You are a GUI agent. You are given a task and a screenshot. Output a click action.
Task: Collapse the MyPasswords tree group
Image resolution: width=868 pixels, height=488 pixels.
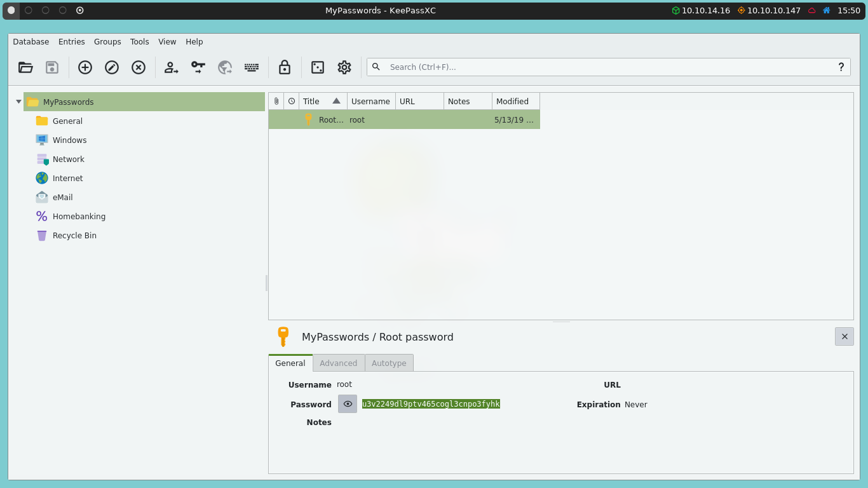[x=18, y=102]
